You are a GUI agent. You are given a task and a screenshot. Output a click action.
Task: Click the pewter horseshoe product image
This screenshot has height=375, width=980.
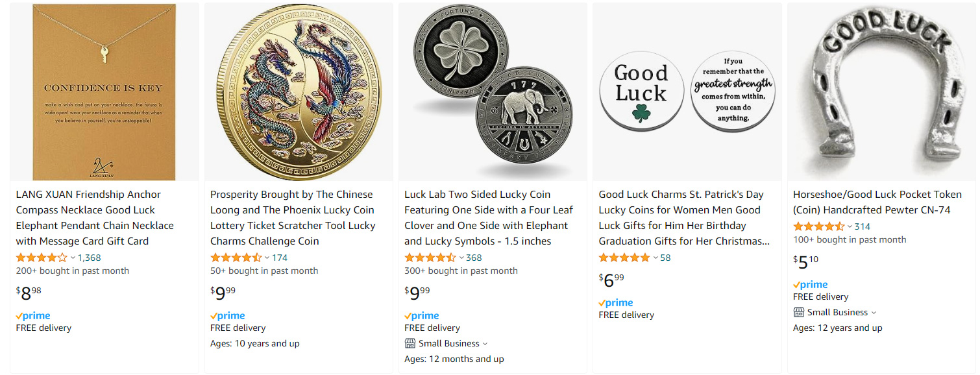(881, 91)
